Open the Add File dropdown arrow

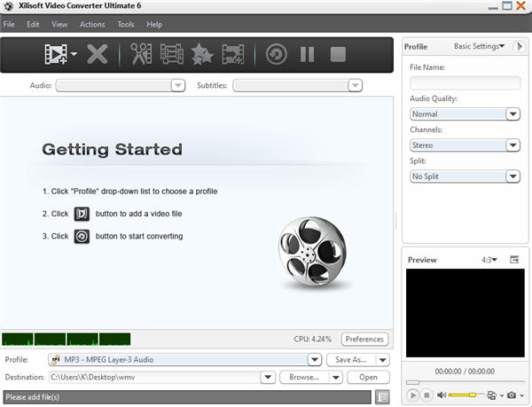click(74, 53)
